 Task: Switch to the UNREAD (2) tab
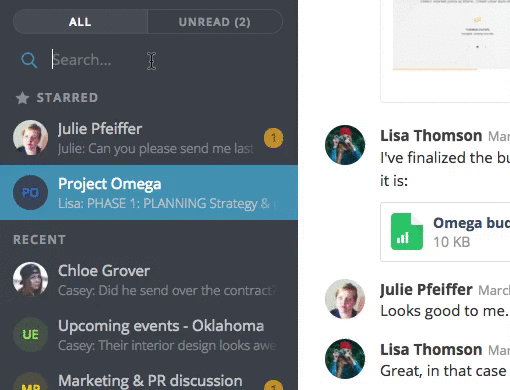(x=215, y=22)
